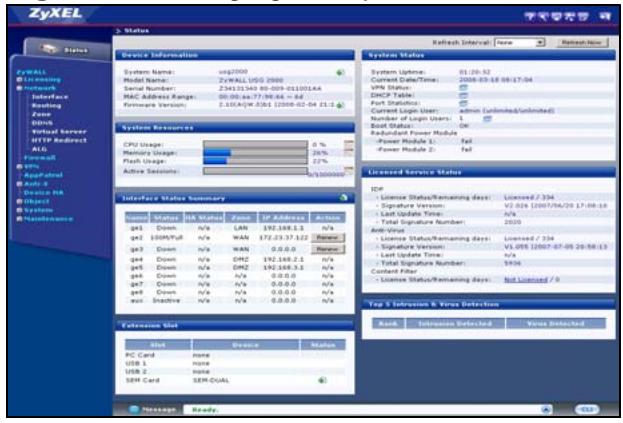Click the aux interface Inactive status
Screen dimensions: 623x423
tap(166, 301)
